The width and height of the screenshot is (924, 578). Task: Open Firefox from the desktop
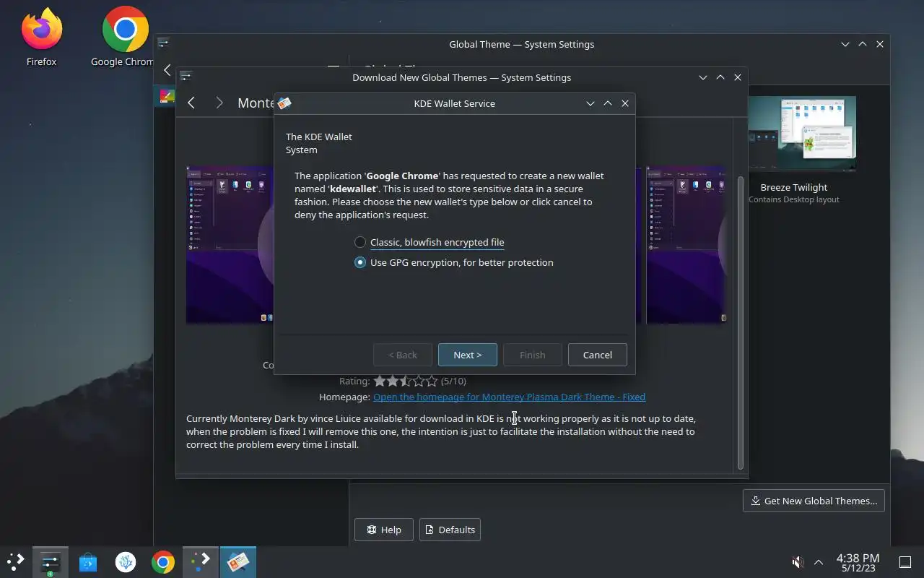tap(42, 38)
